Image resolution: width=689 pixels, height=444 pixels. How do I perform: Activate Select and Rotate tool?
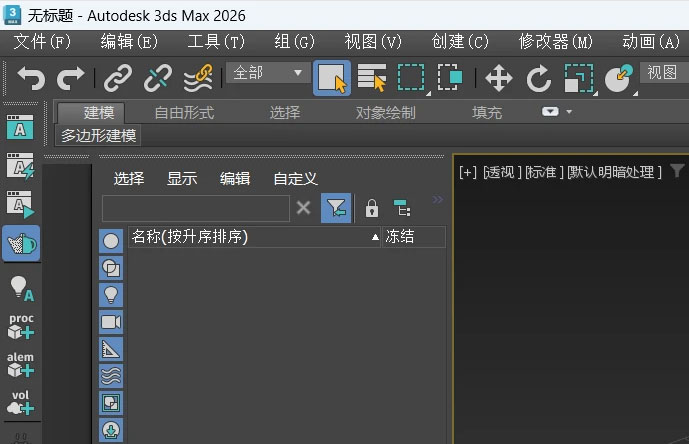coord(539,79)
